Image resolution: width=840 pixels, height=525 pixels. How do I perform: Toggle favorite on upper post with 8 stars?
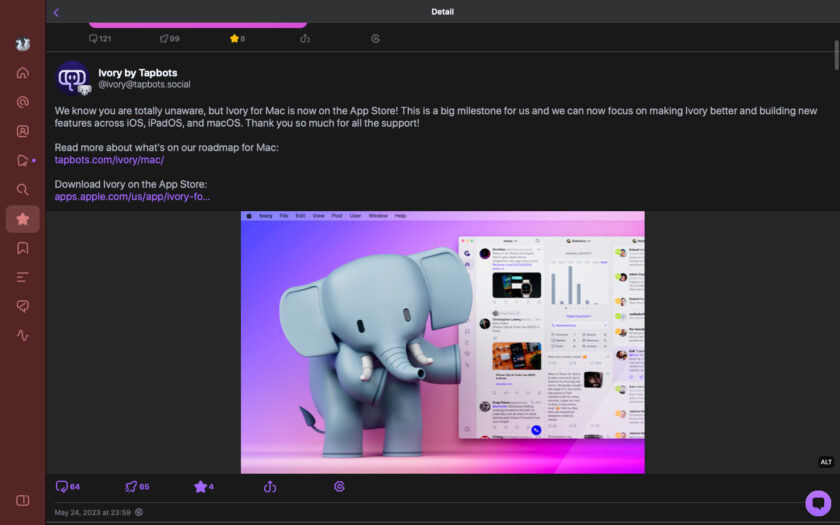237,39
